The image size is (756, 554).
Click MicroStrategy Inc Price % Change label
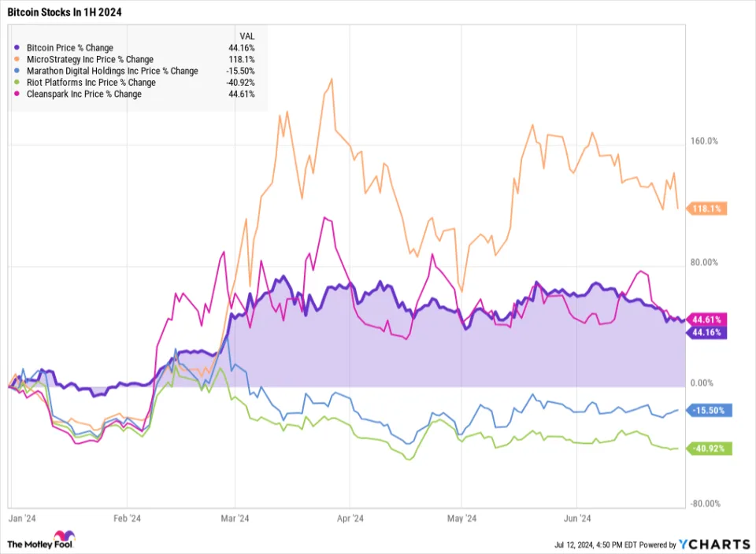[89, 59]
